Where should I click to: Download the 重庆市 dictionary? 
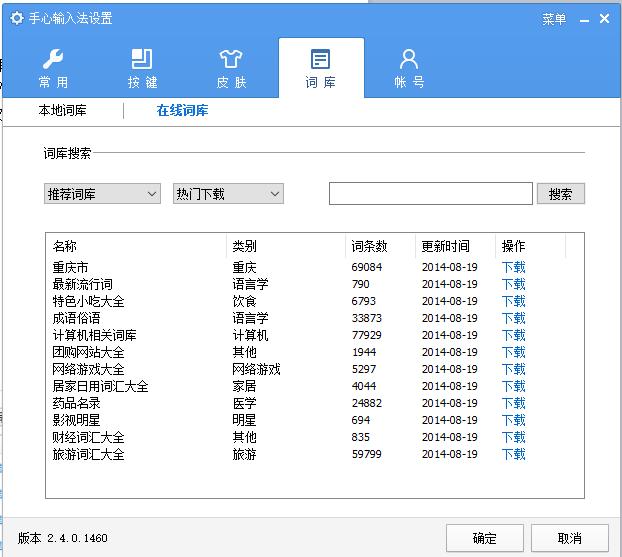point(514,267)
